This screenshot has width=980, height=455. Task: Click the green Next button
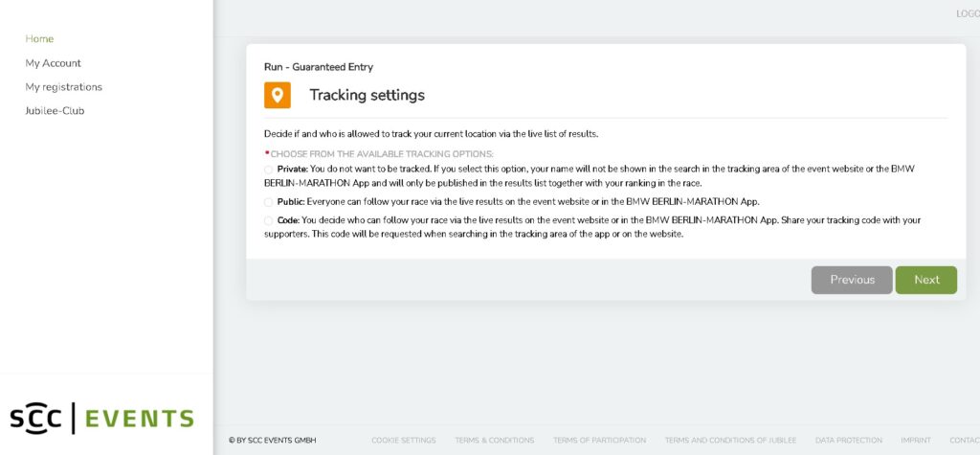click(x=926, y=280)
